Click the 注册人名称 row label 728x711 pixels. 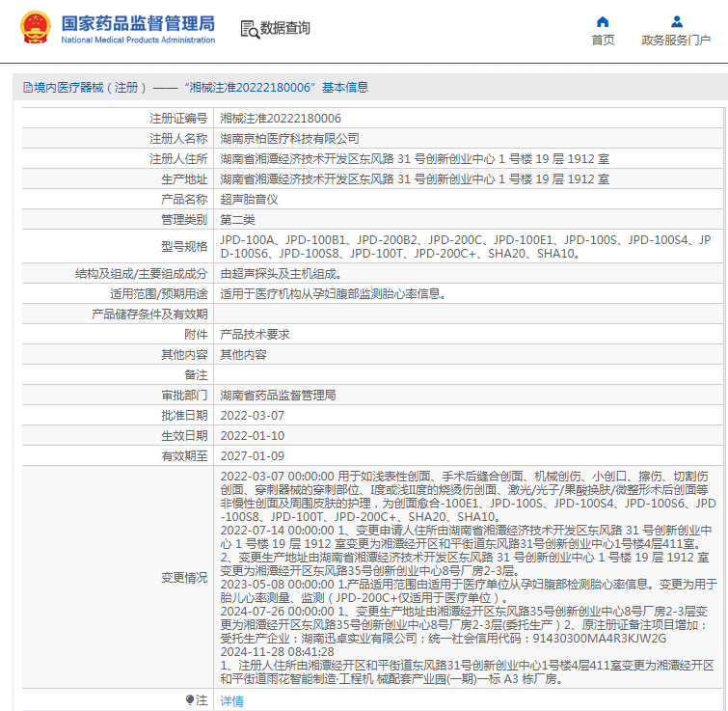pyautogui.click(x=178, y=138)
